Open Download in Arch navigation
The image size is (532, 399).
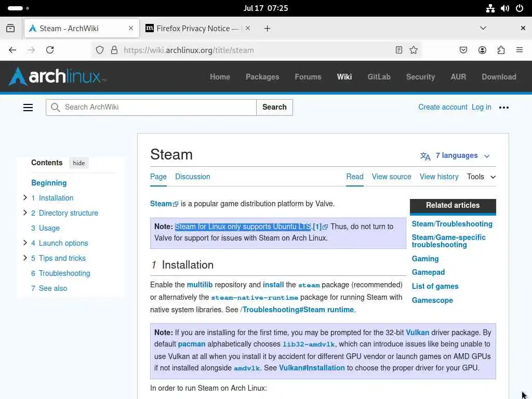[x=499, y=77]
